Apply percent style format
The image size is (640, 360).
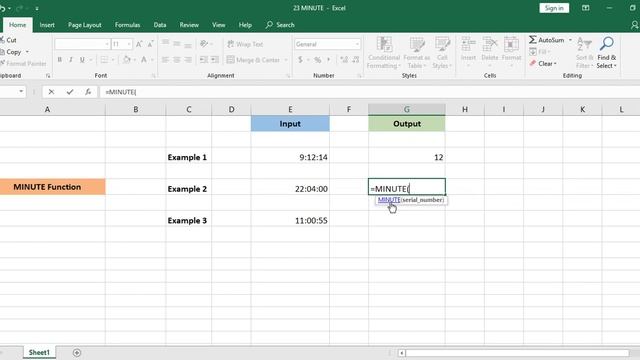pyautogui.click(x=318, y=60)
